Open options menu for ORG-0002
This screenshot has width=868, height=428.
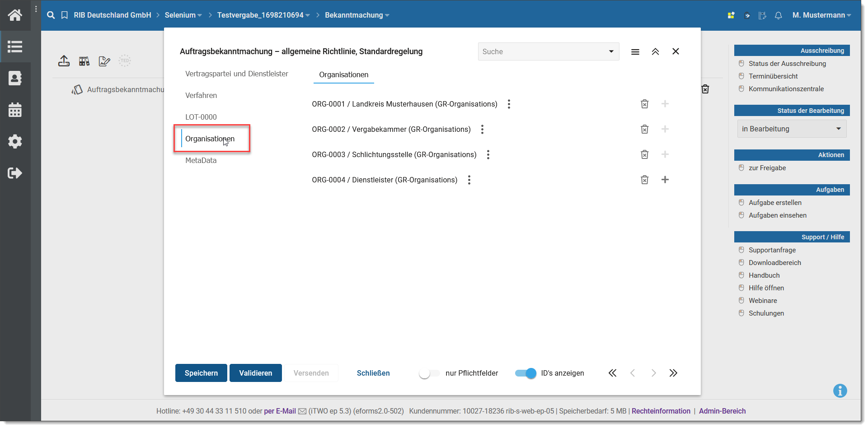coord(482,130)
